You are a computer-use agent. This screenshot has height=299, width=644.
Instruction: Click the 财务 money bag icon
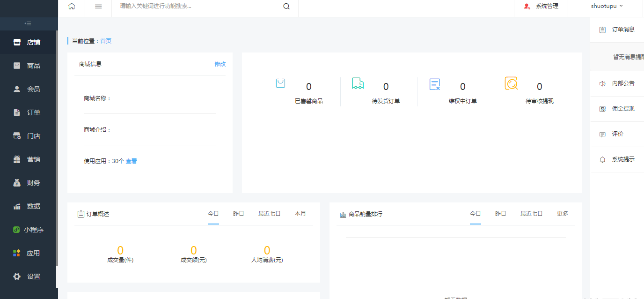pos(17,183)
